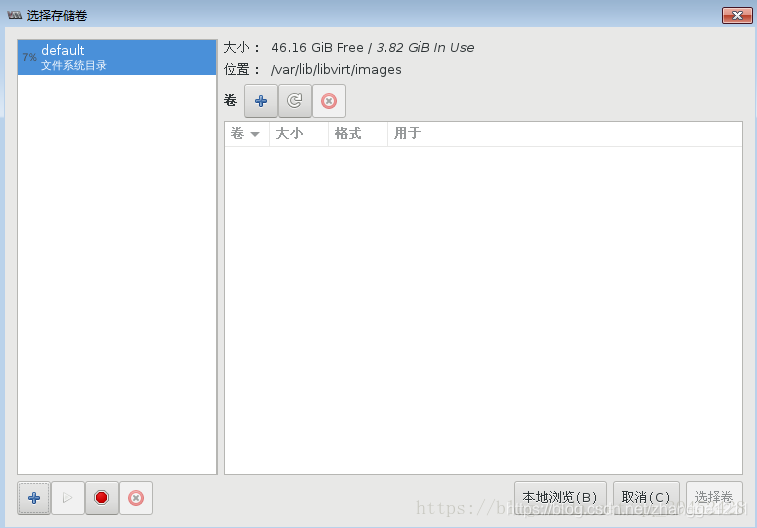Cancel with 取消(C) button
The image size is (757, 528).
point(646,497)
